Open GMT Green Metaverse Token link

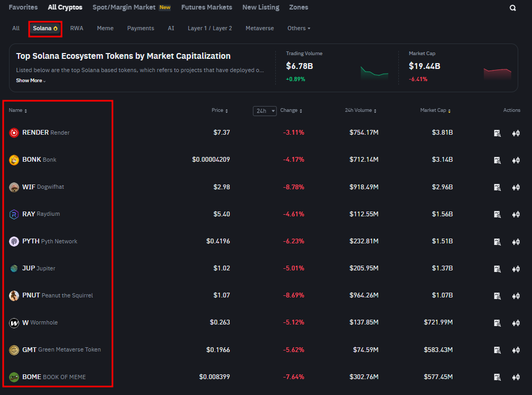coord(62,349)
